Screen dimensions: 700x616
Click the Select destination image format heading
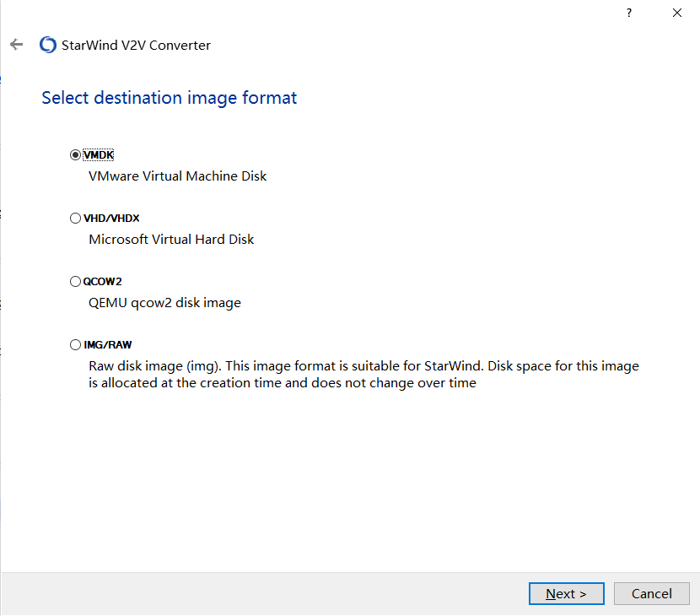point(170,98)
